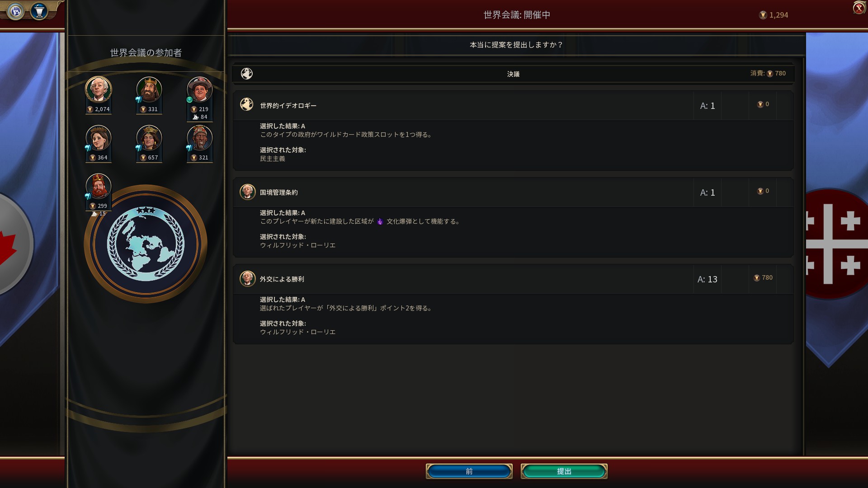
Task: Close the World Congress screen
Action: click(x=859, y=8)
